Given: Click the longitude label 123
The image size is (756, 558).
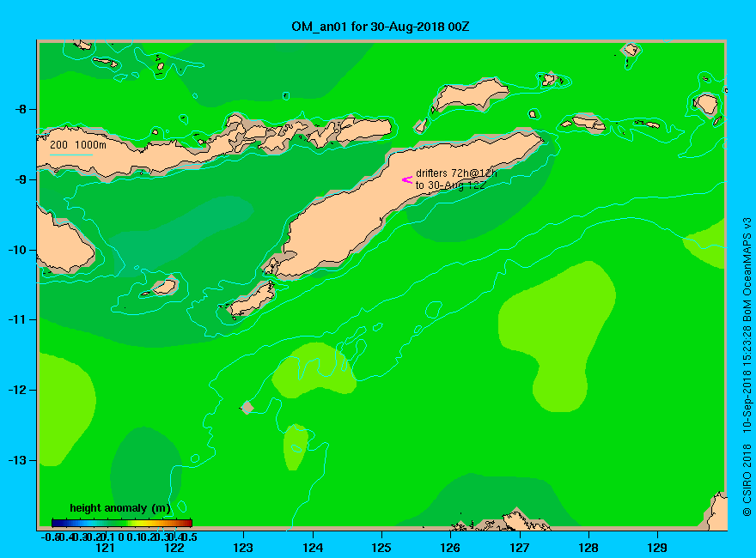Looking at the screenshot, I should (x=243, y=548).
